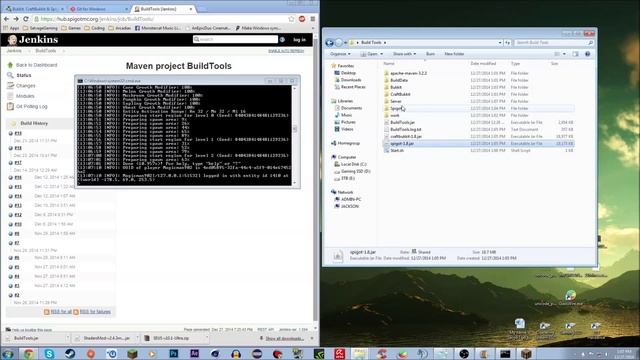
Task: Click Burn in the Explorer toolbar
Action: pyautogui.click(x=430, y=54)
